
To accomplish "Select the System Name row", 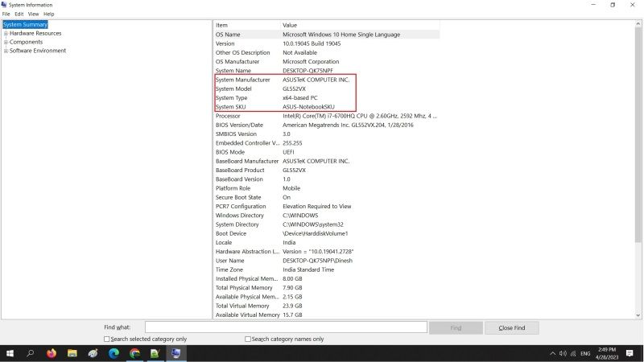I will (327, 71).
